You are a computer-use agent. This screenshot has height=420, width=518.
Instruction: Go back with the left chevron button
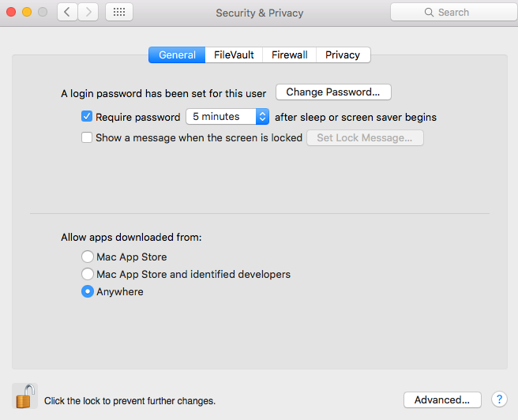67,12
